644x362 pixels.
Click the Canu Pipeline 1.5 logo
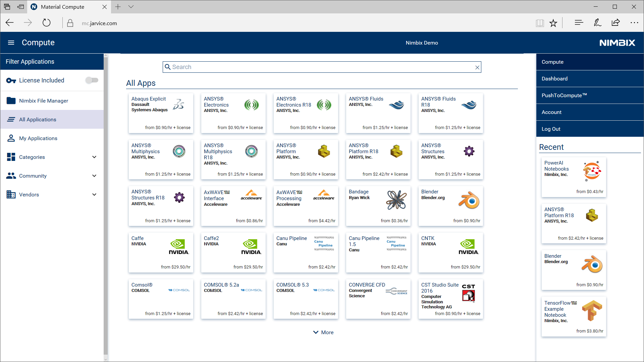click(396, 243)
